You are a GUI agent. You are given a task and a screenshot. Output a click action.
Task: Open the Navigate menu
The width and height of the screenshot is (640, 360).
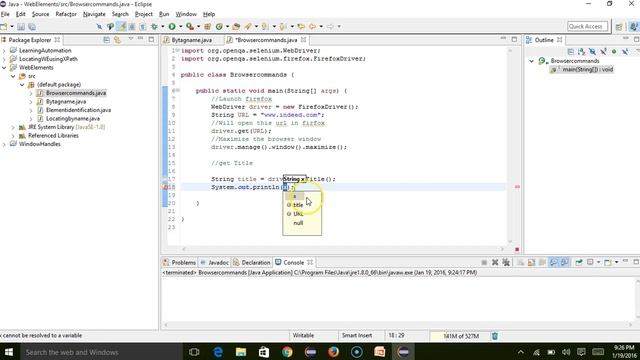coord(94,14)
